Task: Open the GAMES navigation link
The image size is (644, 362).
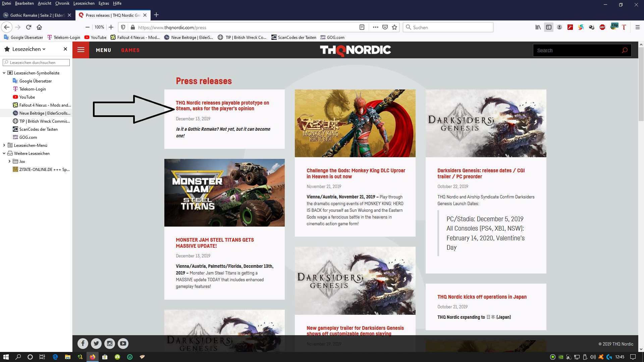Action: pyautogui.click(x=130, y=50)
